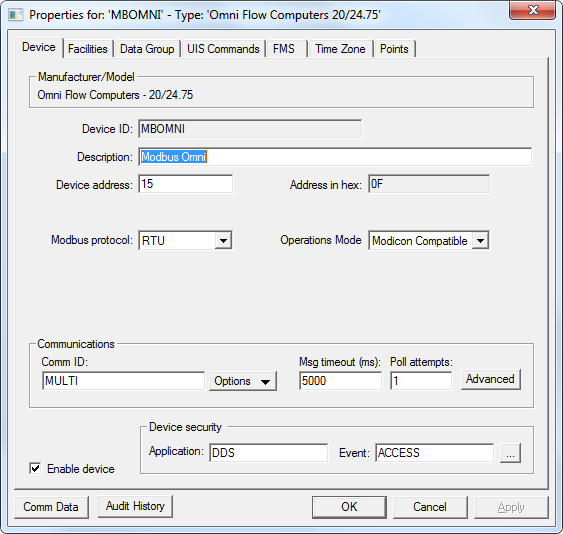
Task: Close the Properties dialog window
Action: coord(532,10)
